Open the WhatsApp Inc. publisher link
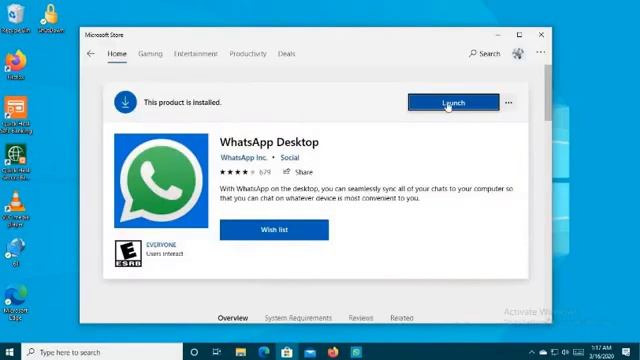This screenshot has height=360, width=640. click(244, 158)
